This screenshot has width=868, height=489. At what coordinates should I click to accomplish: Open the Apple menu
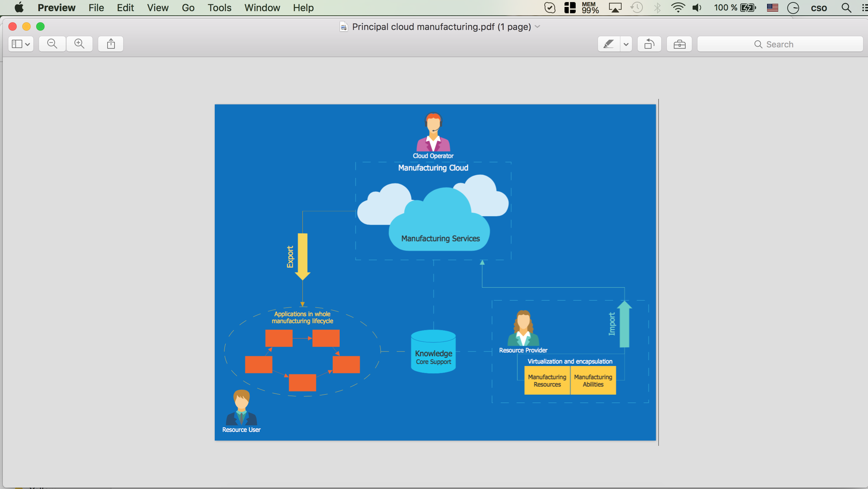pyautogui.click(x=19, y=8)
